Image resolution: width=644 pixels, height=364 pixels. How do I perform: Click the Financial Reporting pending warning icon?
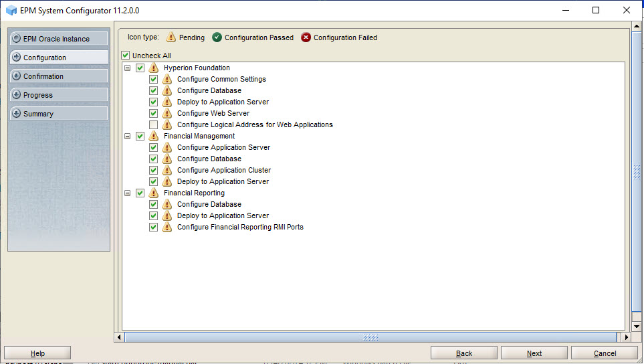pos(154,193)
